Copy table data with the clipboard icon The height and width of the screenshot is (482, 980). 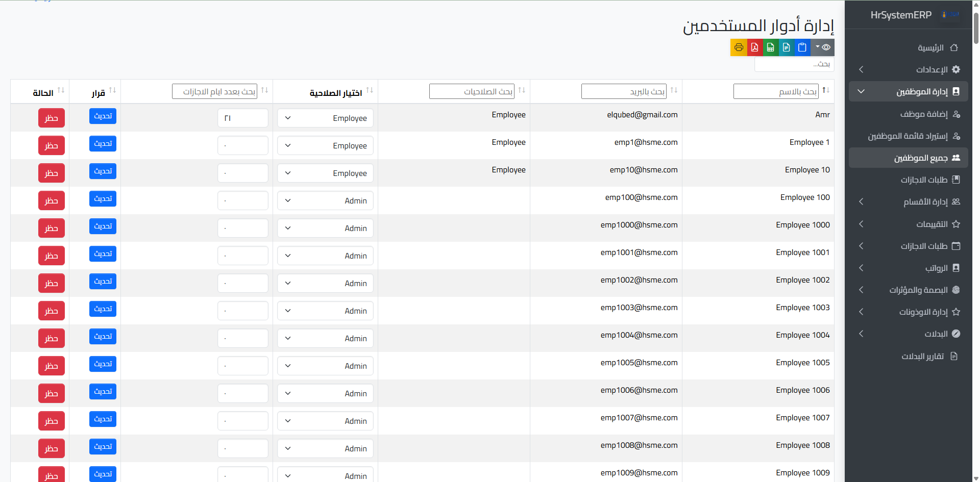[x=802, y=47]
